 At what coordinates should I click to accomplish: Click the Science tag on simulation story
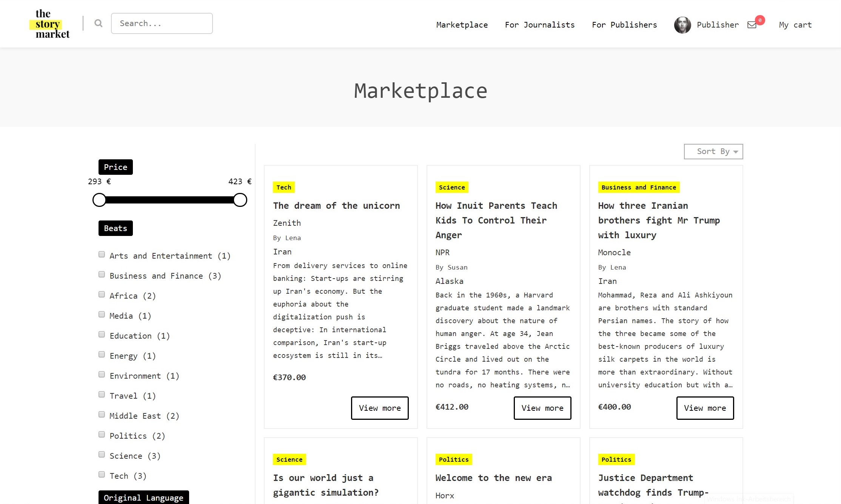pyautogui.click(x=289, y=459)
